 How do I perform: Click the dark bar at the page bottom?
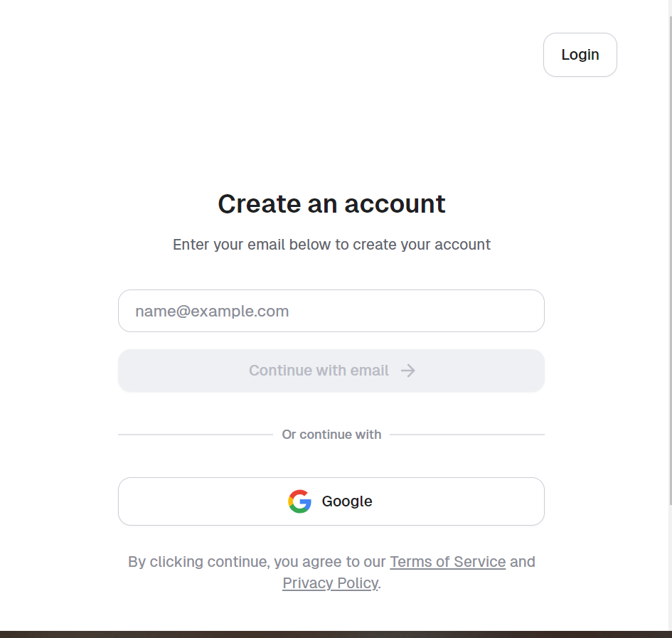click(336, 634)
